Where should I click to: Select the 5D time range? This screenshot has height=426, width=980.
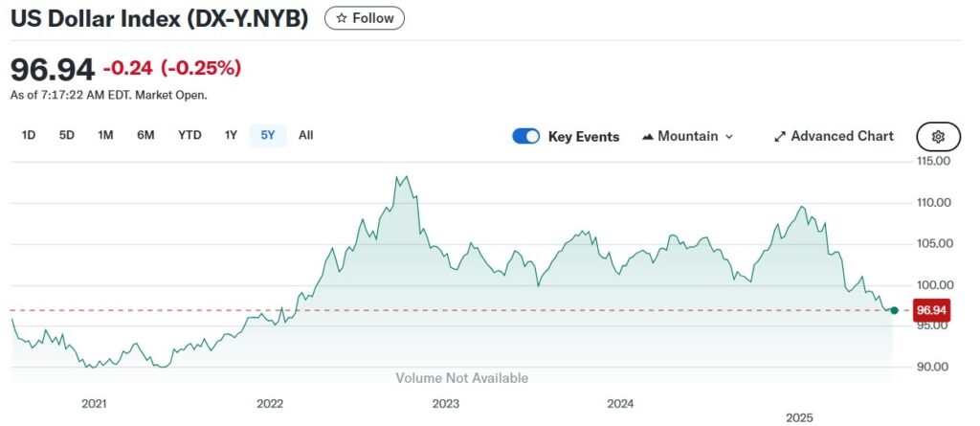(67, 135)
